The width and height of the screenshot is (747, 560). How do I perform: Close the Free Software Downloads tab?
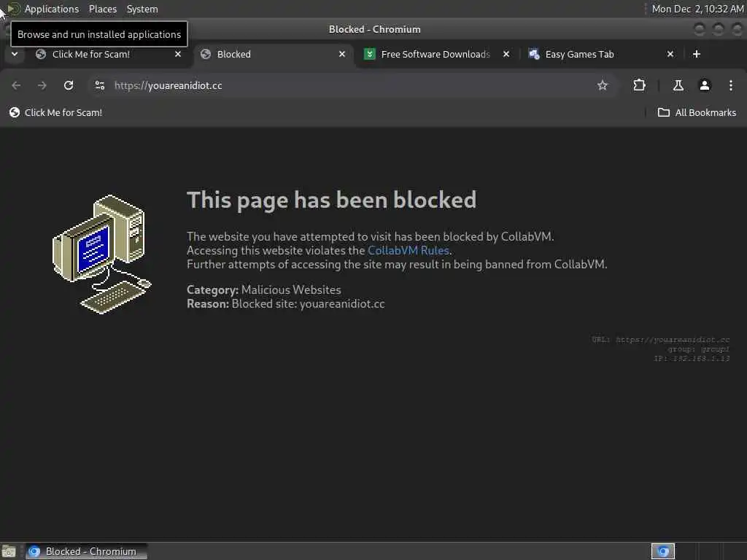click(x=506, y=54)
